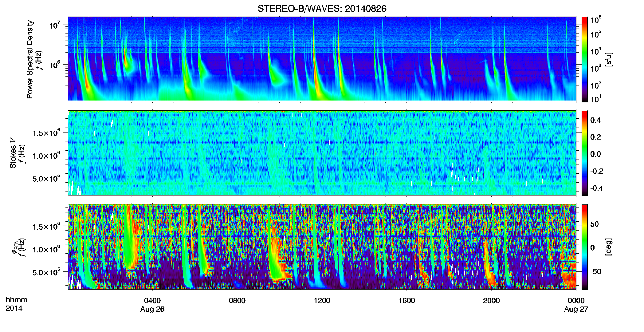This screenshot has height=332, width=644.
Task: Click the 1200 time tick label
Action: point(322,300)
